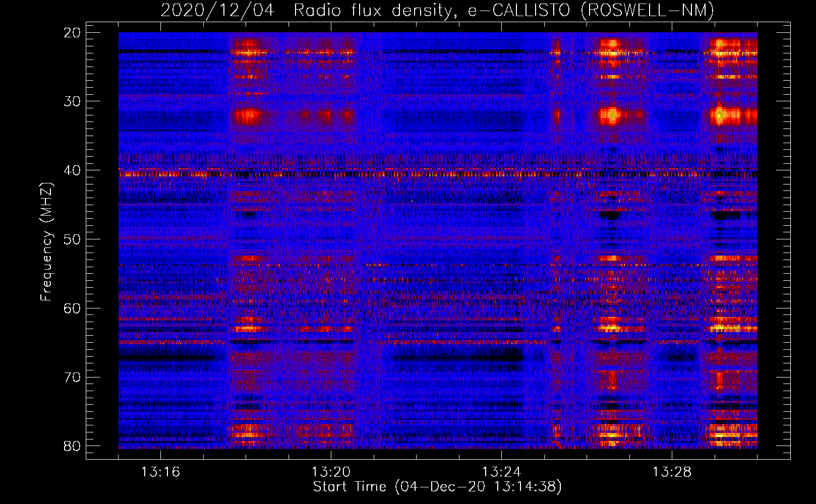Viewport: 816px width, 504px height.
Task: Click the 70 MHz frequency tick label
Action: (x=72, y=377)
